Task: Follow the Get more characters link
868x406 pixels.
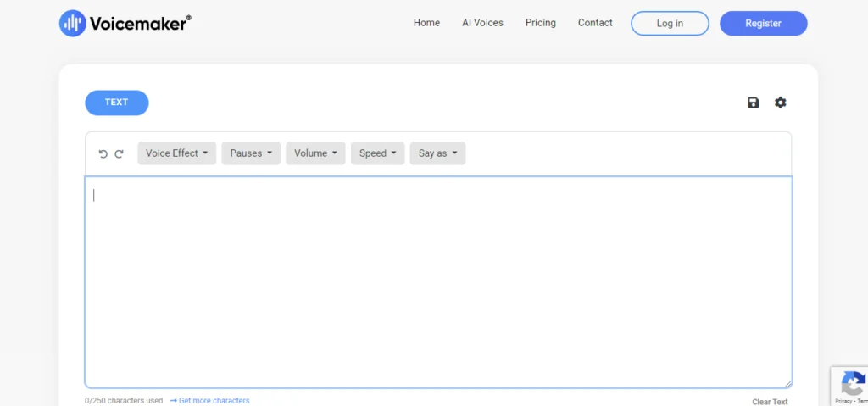Action: click(x=214, y=400)
